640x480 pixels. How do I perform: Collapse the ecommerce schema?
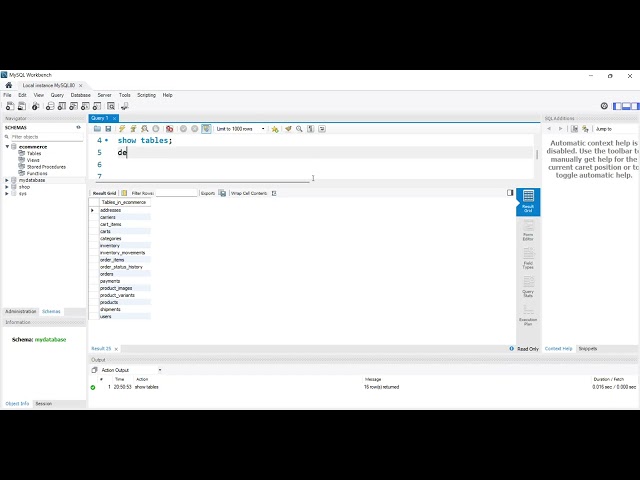(x=7, y=147)
